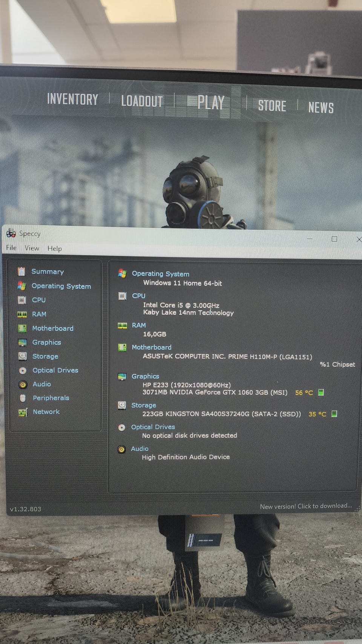Screen dimensions: 362x644
Task: Click the Storage drive icon in sidebar
Action: click(23, 356)
